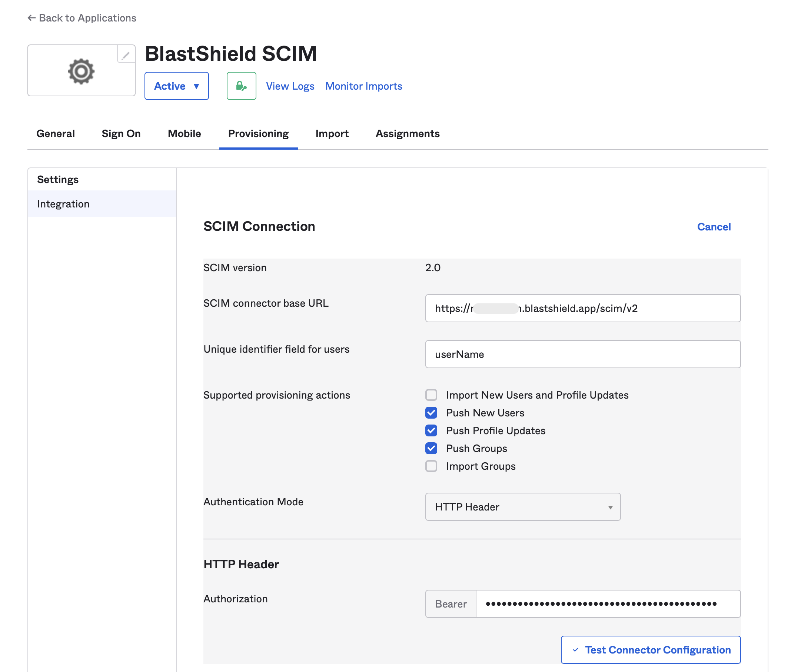
Task: Click the green padlock icon beside Active
Action: coord(241,86)
